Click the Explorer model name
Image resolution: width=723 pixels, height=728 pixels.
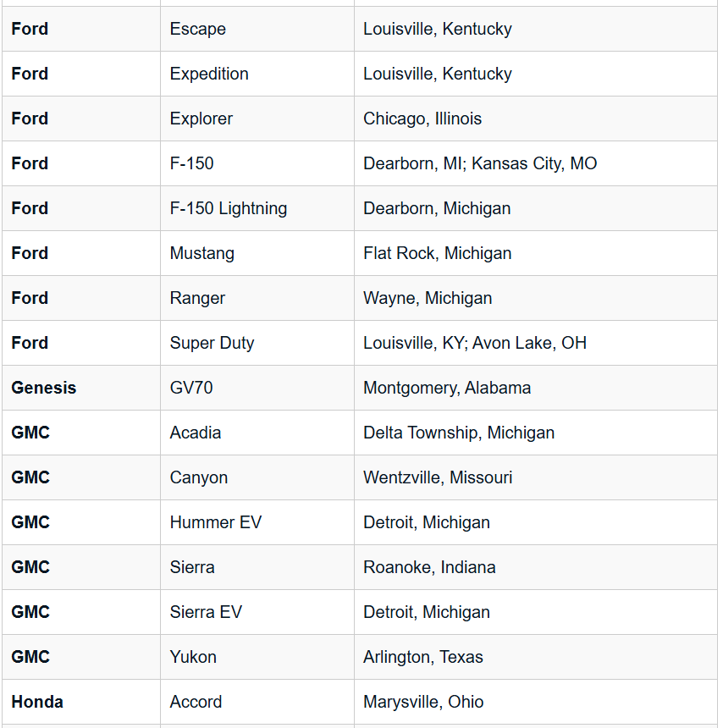point(201,119)
